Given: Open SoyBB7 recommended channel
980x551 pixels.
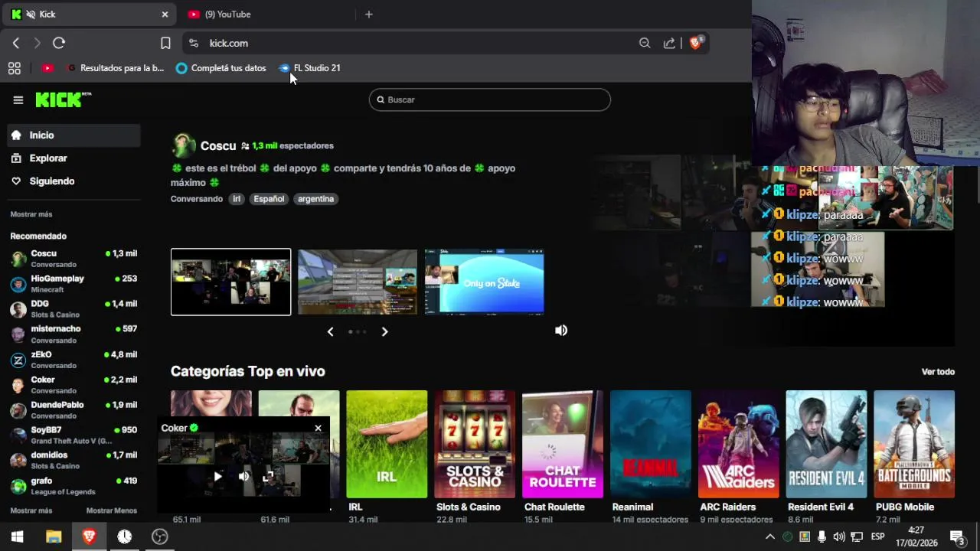Looking at the screenshot, I should pyautogui.click(x=73, y=435).
